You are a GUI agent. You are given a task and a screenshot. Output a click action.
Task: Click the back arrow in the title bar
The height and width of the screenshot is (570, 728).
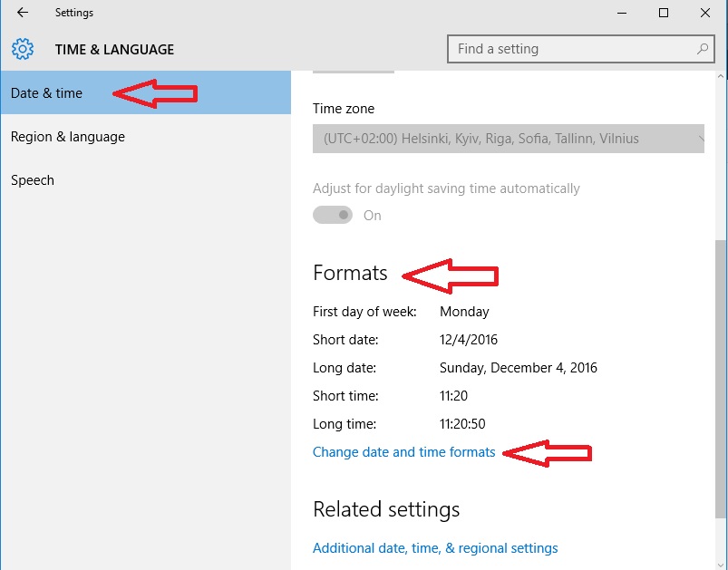tap(23, 13)
